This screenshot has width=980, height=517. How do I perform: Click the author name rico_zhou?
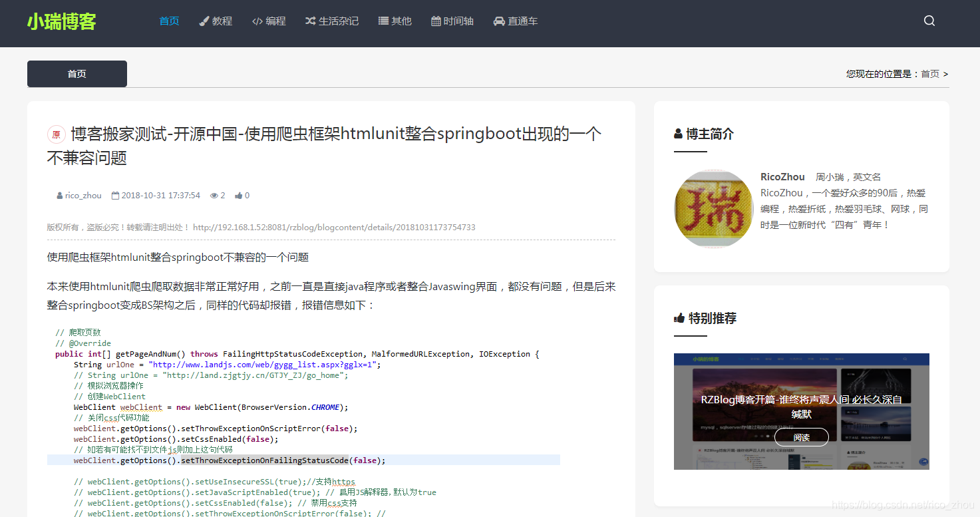click(x=83, y=196)
